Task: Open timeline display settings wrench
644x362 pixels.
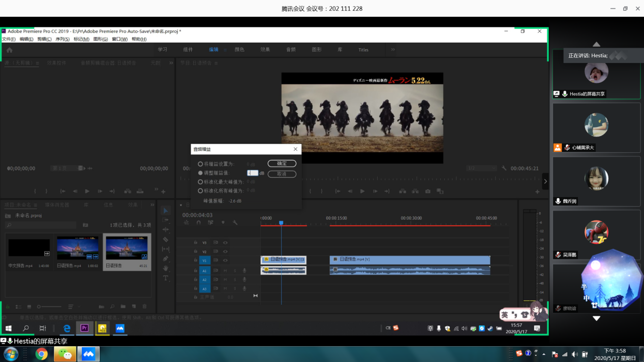Action: 235,223
